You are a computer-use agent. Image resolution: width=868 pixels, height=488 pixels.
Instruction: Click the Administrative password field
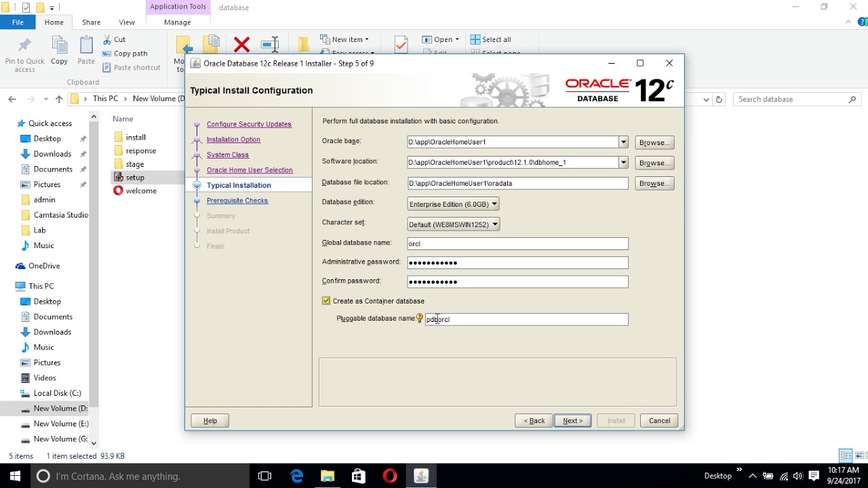[517, 262]
